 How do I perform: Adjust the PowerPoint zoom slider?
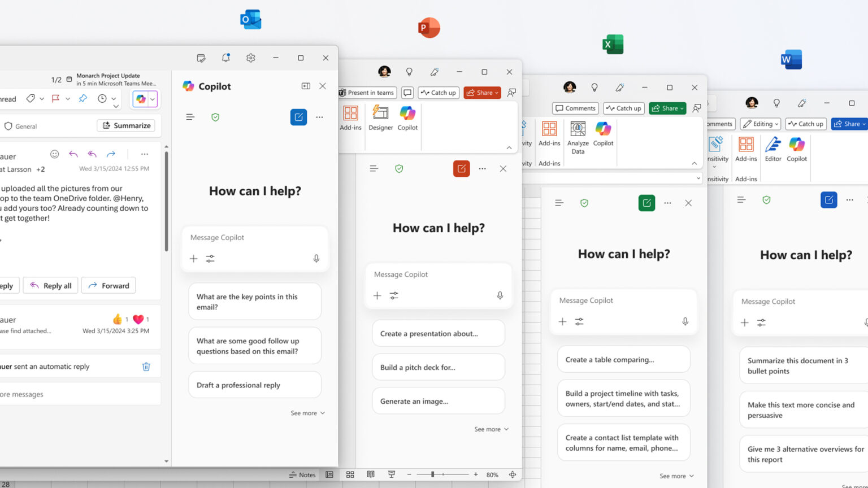pyautogui.click(x=433, y=475)
